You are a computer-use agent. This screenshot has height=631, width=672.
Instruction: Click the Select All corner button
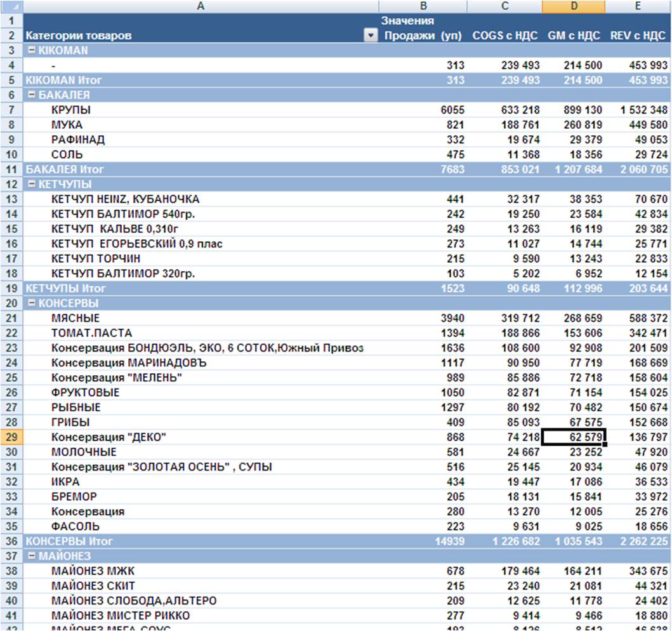(11, 6)
